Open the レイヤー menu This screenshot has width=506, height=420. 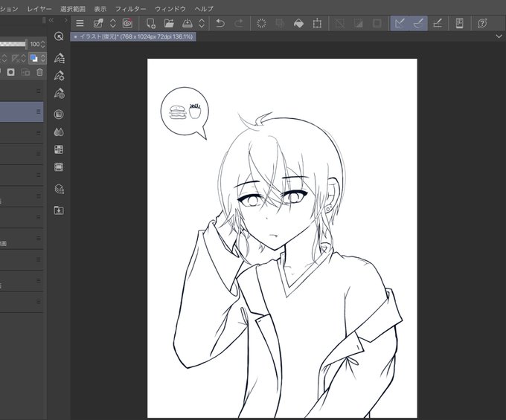point(39,9)
